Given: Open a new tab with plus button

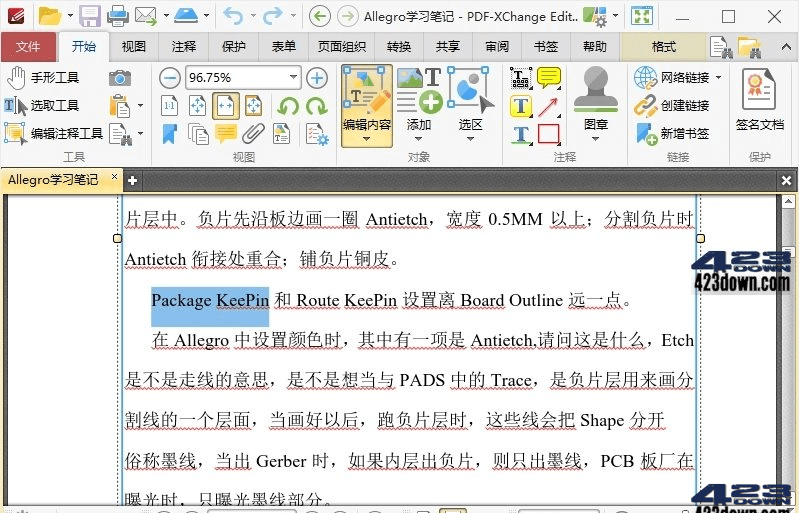Looking at the screenshot, I should click(x=132, y=181).
